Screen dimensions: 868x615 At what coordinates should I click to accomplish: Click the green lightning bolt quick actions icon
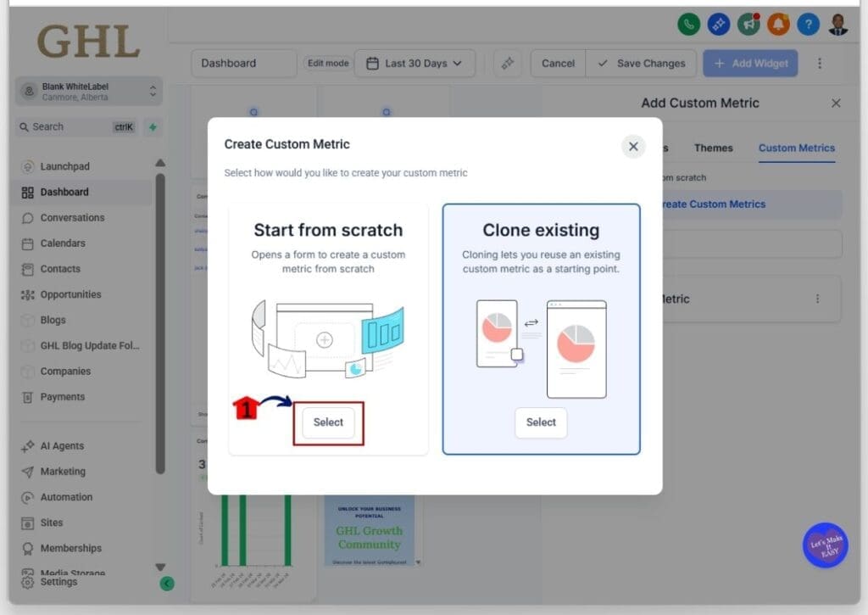[153, 127]
